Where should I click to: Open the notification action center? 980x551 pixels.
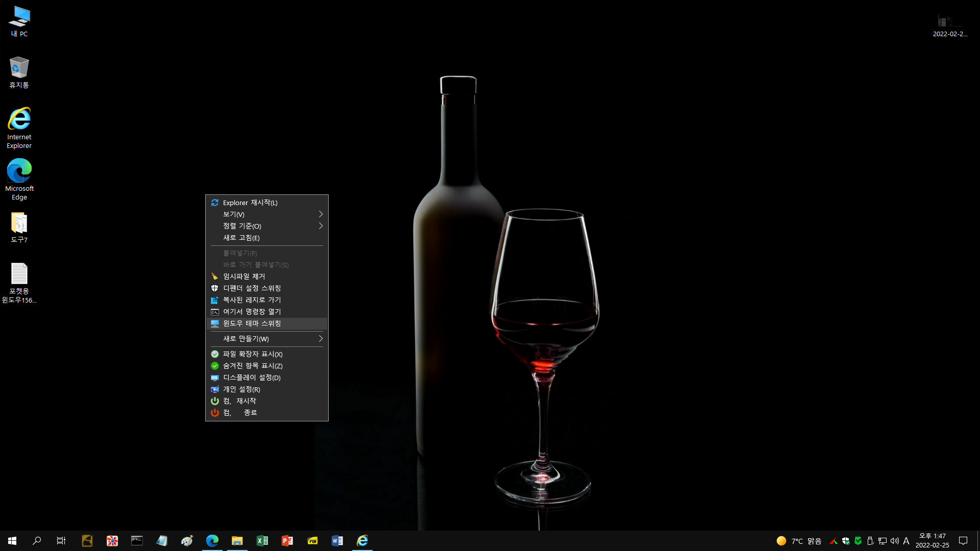click(x=963, y=541)
